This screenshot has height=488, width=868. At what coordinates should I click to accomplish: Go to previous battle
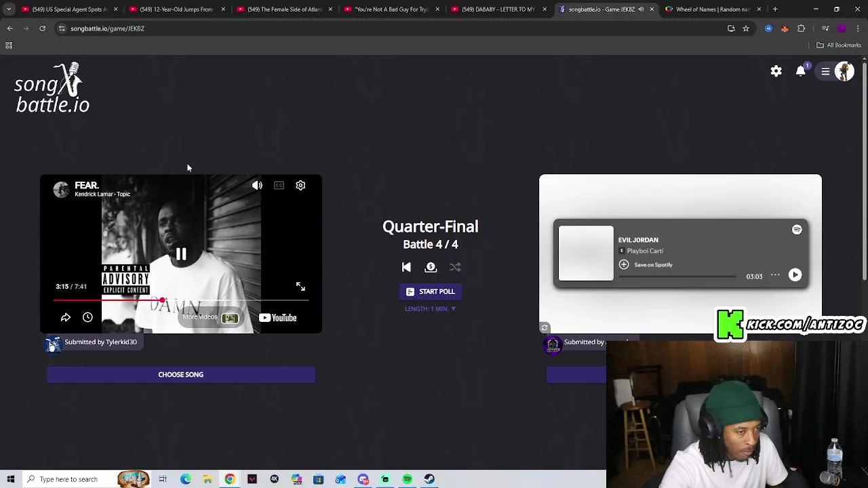click(x=406, y=267)
